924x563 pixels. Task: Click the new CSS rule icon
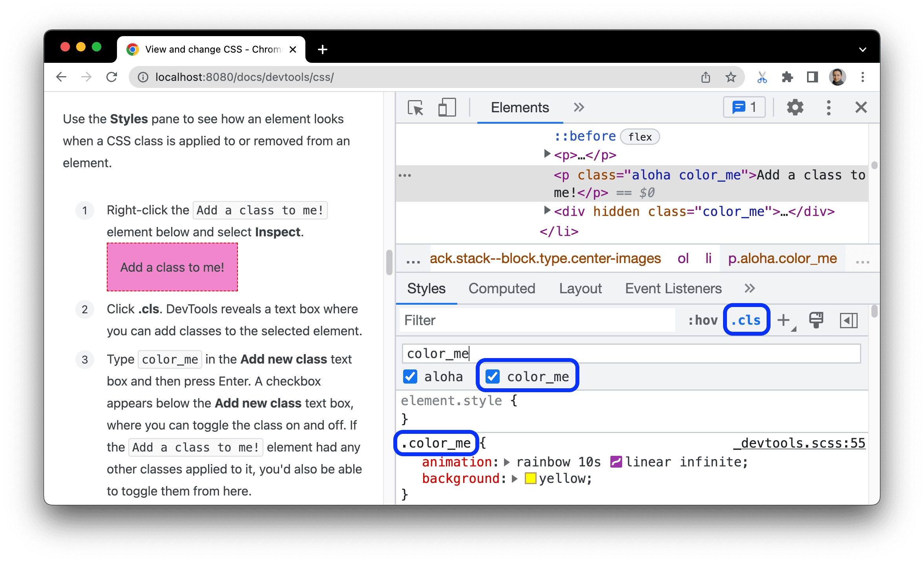coord(787,320)
